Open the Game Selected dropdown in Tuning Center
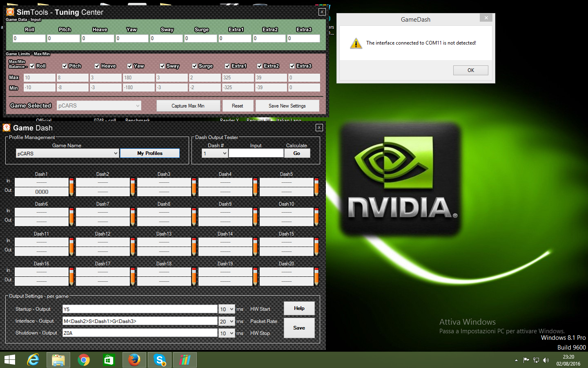 pyautogui.click(x=99, y=105)
